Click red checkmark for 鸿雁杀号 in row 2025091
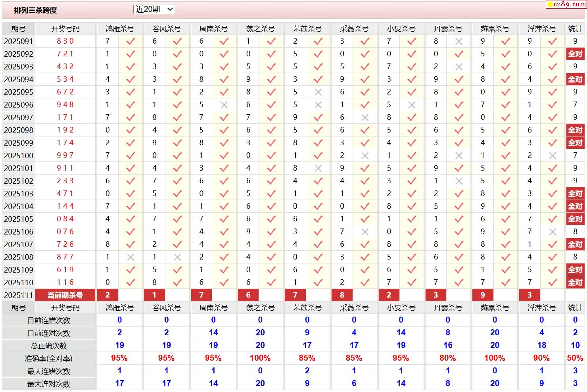Image resolution: width=587 pixels, height=392 pixels. tap(130, 41)
